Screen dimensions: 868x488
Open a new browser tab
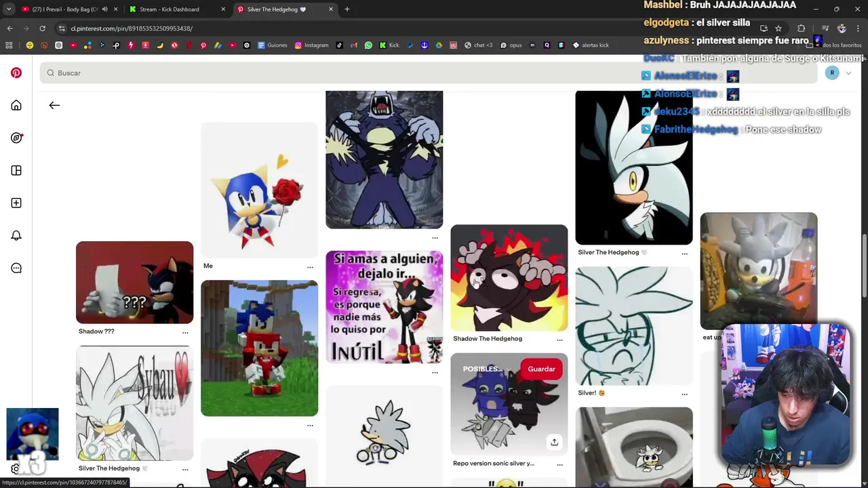(347, 9)
